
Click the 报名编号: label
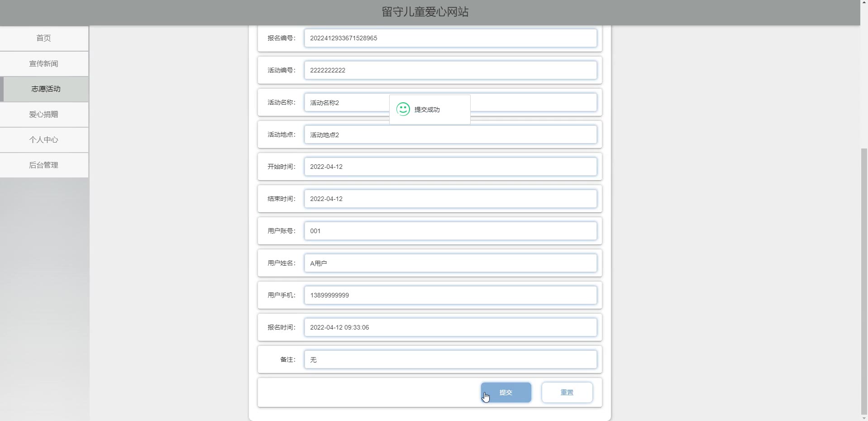click(x=281, y=38)
